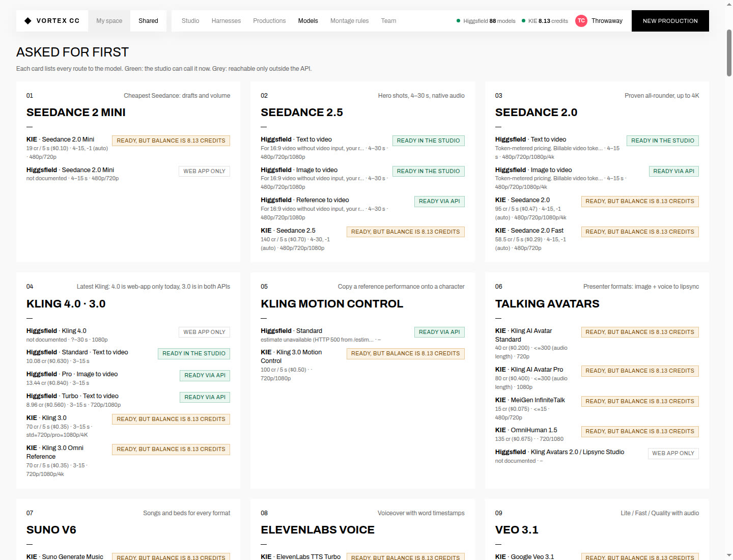Click the Suno V6 card title
Viewport: 733px width, 560px height.
pos(51,530)
